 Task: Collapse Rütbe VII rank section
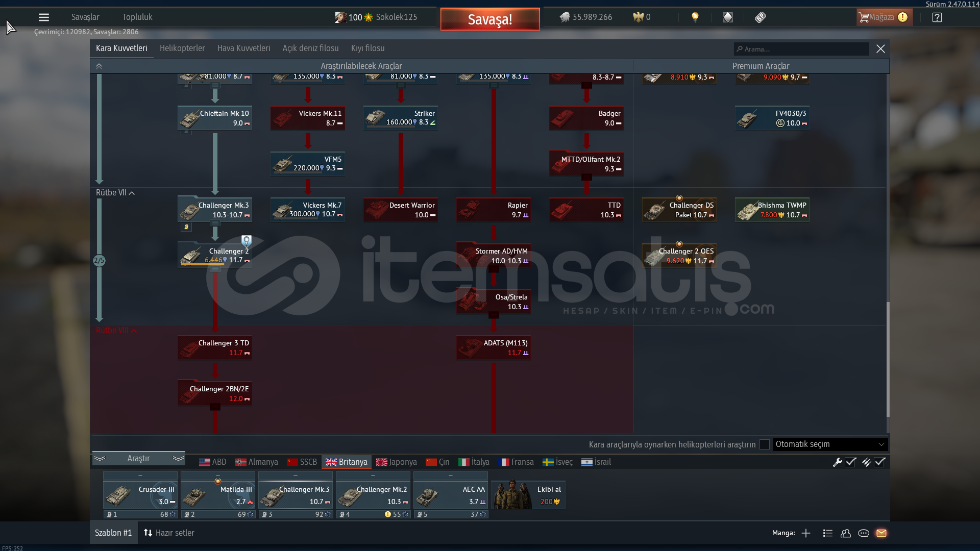click(115, 193)
